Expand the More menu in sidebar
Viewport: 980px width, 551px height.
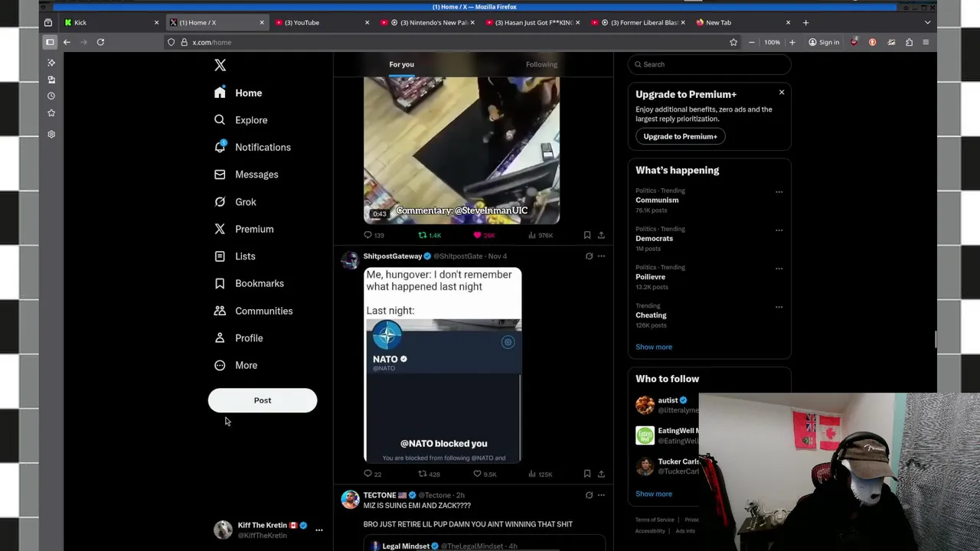(x=235, y=365)
